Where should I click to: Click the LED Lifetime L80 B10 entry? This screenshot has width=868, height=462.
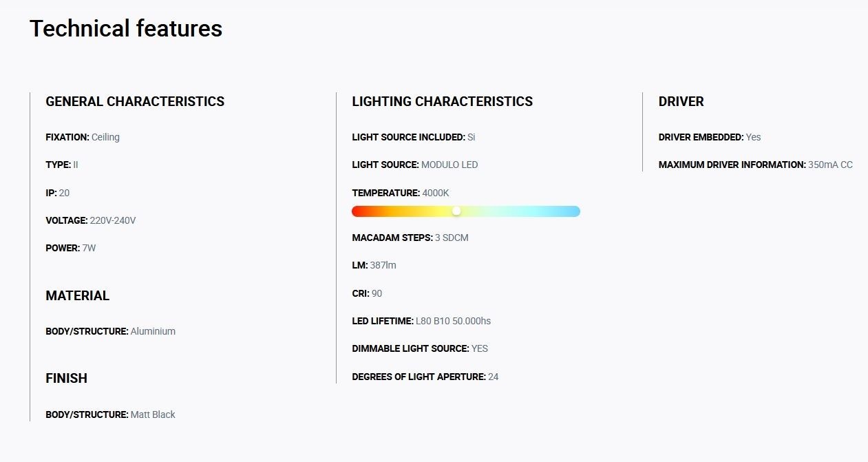tap(421, 321)
